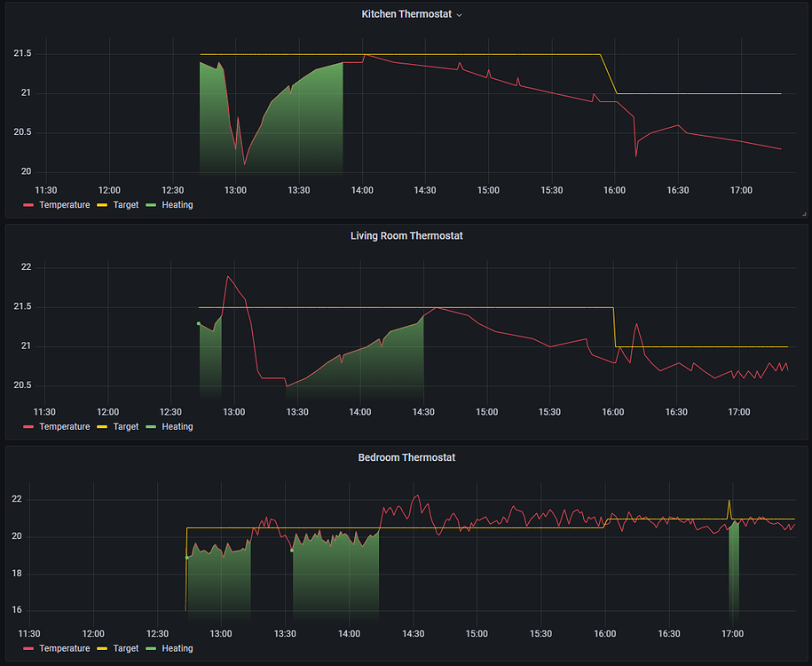The image size is (812, 666).
Task: Open the Living Room Thermostat panel title menu
Action: 406,235
